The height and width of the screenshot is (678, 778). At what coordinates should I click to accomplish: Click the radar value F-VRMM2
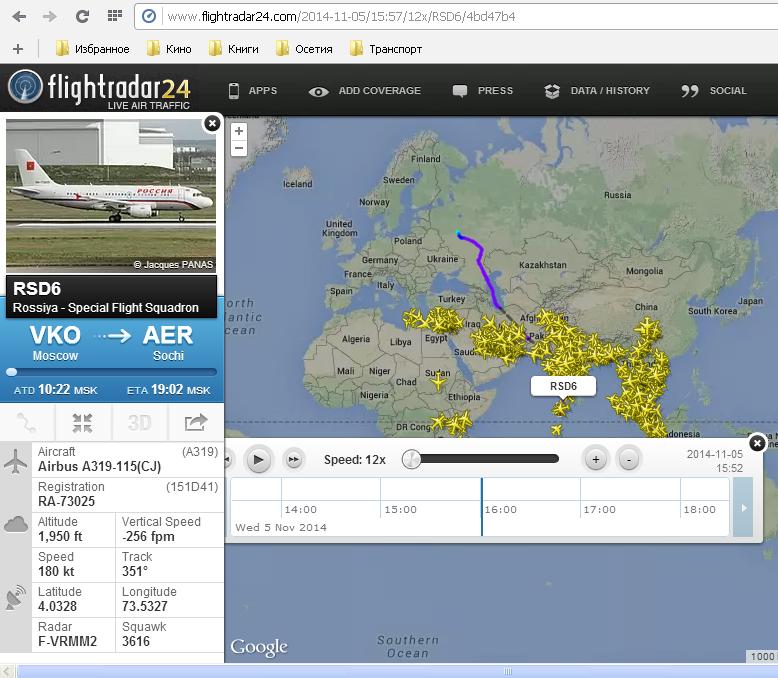[67, 641]
